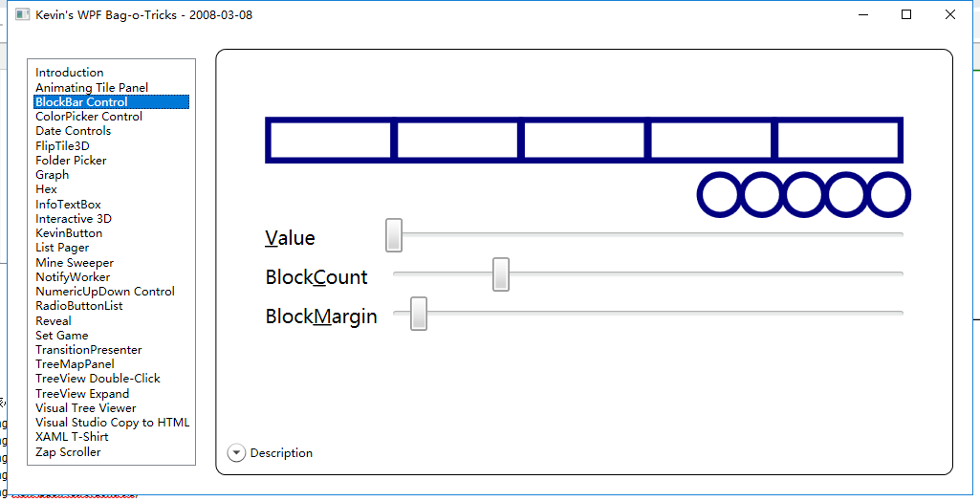
Task: Click the BlockMargin slider thumb
Action: 419,314
